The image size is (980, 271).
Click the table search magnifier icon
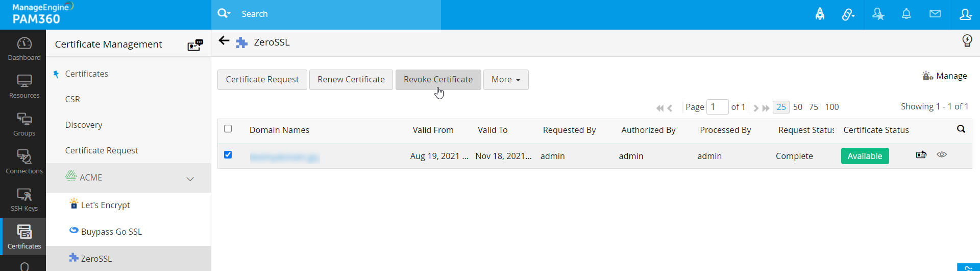click(961, 129)
